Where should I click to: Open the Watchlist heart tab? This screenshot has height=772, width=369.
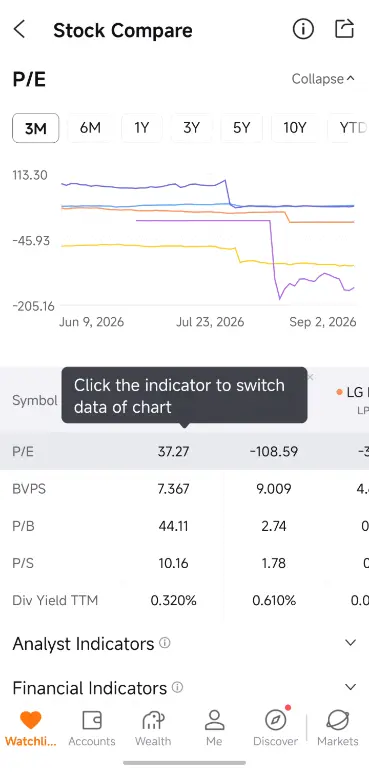pos(31,728)
